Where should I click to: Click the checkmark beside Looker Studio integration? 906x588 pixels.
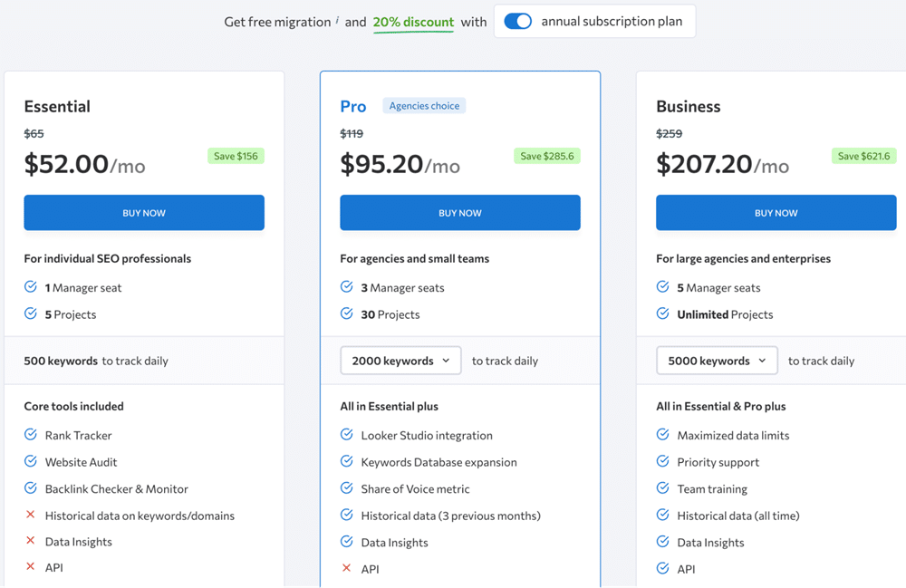click(346, 435)
